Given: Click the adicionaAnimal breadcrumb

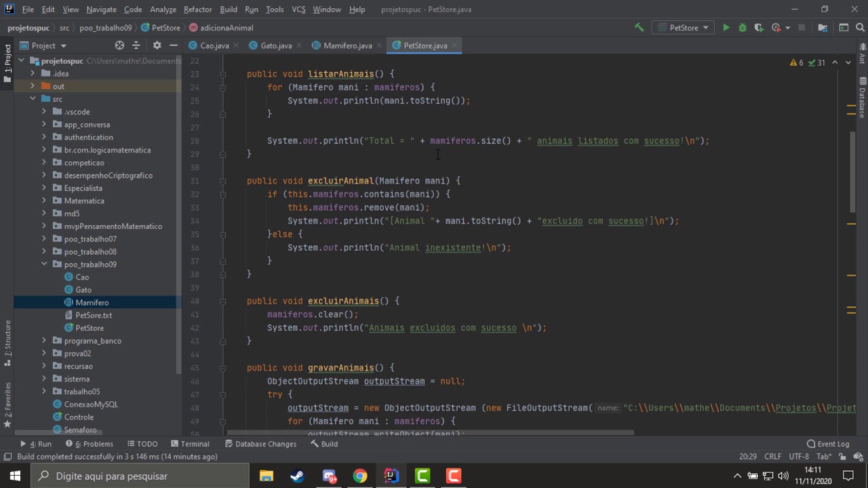Looking at the screenshot, I should (222, 28).
